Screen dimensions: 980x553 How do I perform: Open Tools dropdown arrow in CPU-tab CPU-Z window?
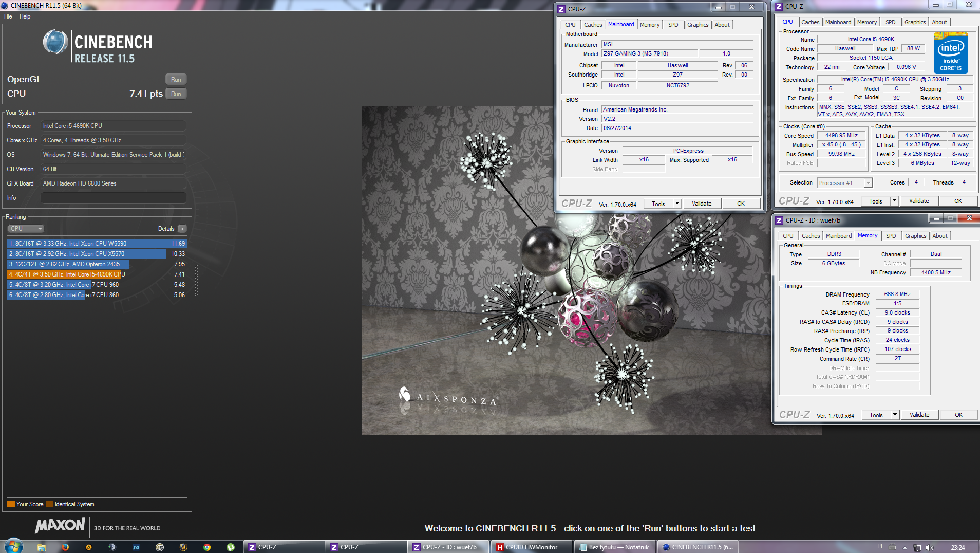[894, 201]
